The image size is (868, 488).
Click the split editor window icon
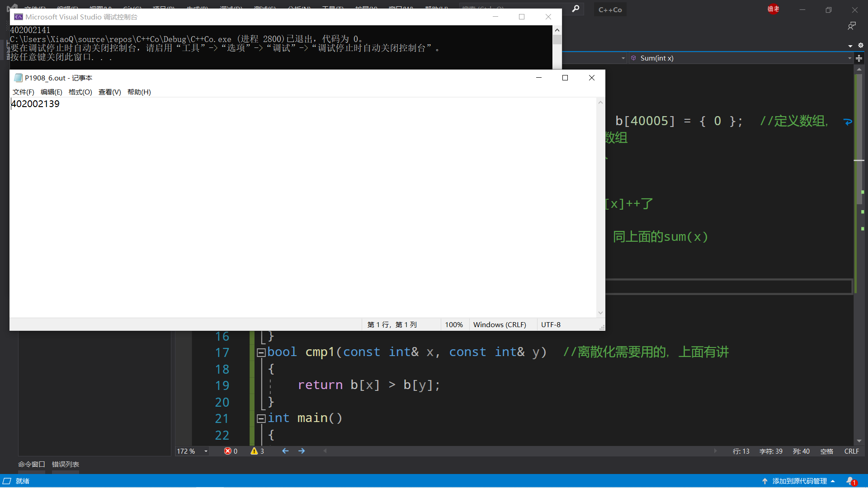[x=859, y=58]
